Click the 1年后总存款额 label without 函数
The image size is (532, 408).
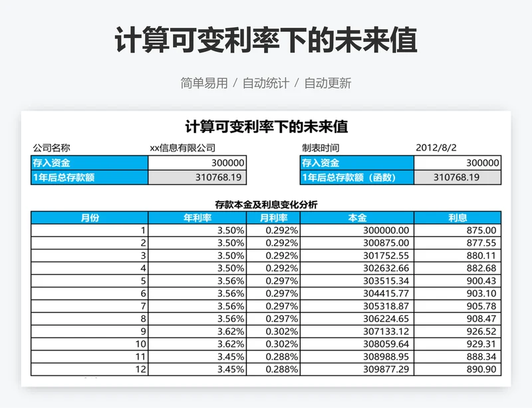(90, 177)
